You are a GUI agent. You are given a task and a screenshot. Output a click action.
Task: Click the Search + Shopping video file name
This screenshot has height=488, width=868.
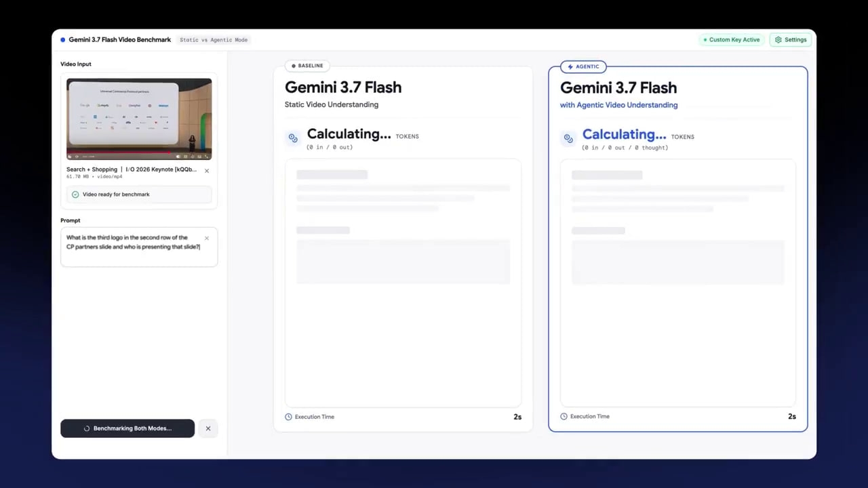pyautogui.click(x=132, y=169)
